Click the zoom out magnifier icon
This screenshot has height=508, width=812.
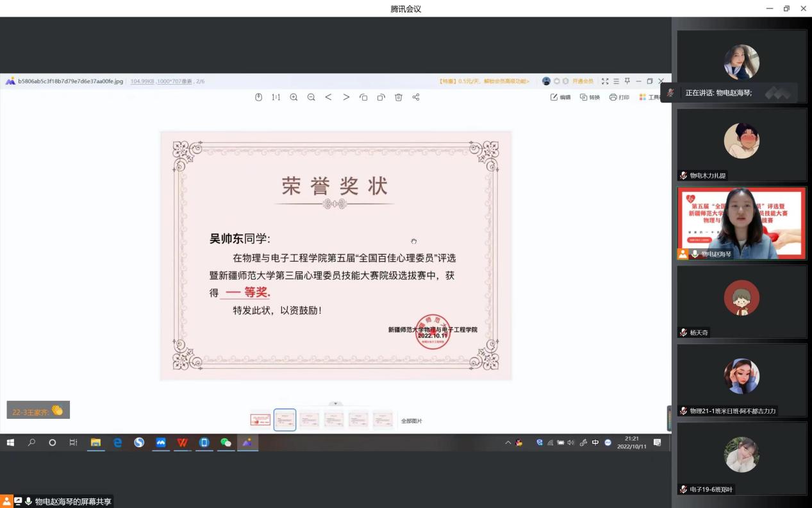(311, 97)
